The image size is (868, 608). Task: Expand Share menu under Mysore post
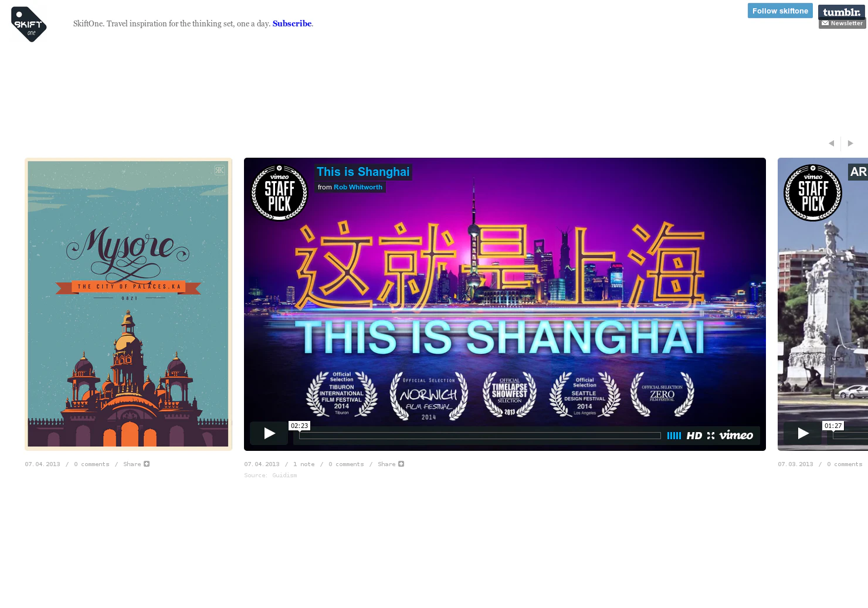136,464
